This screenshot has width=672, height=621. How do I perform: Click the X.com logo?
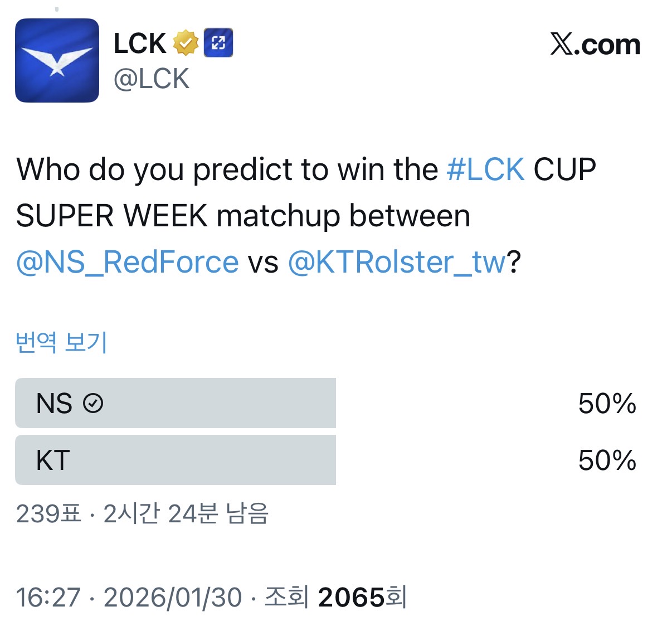pos(595,45)
